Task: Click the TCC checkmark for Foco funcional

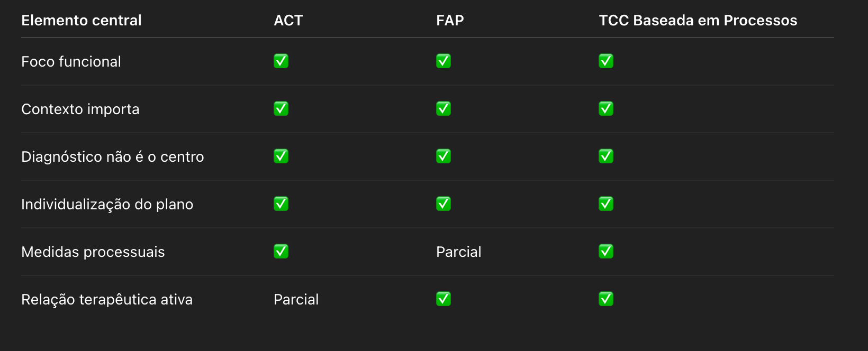Action: pos(606,61)
